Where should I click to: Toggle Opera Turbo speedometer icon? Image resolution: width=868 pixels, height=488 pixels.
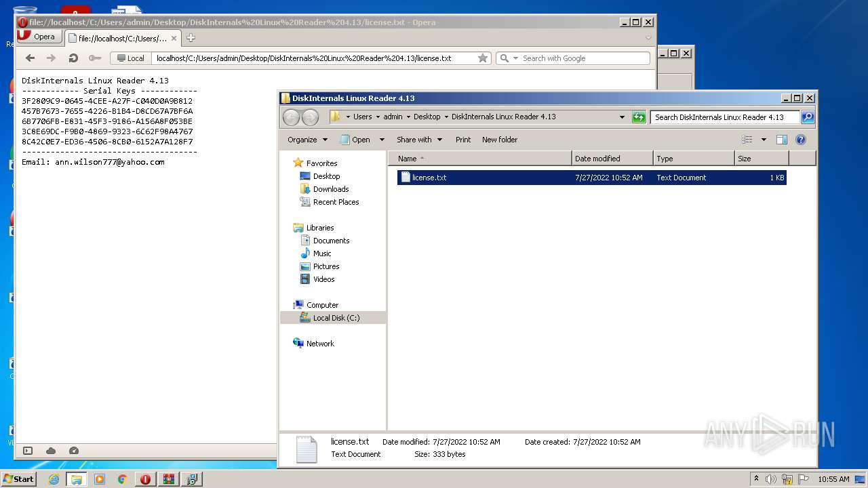coord(74,451)
